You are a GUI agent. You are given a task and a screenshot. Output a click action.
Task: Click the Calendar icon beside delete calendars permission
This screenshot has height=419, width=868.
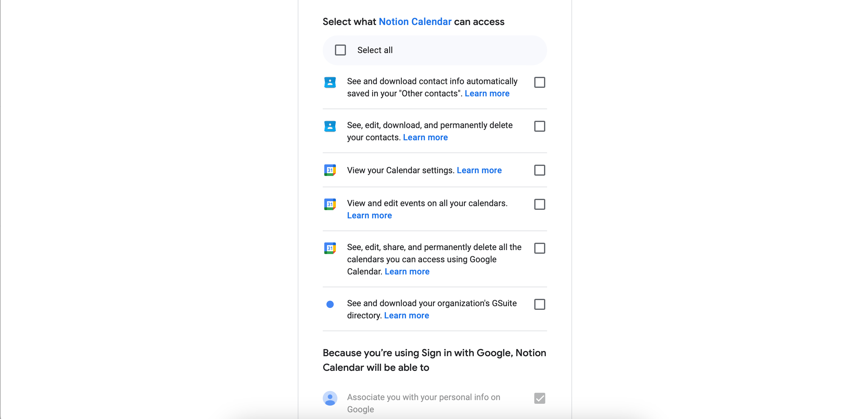point(330,248)
